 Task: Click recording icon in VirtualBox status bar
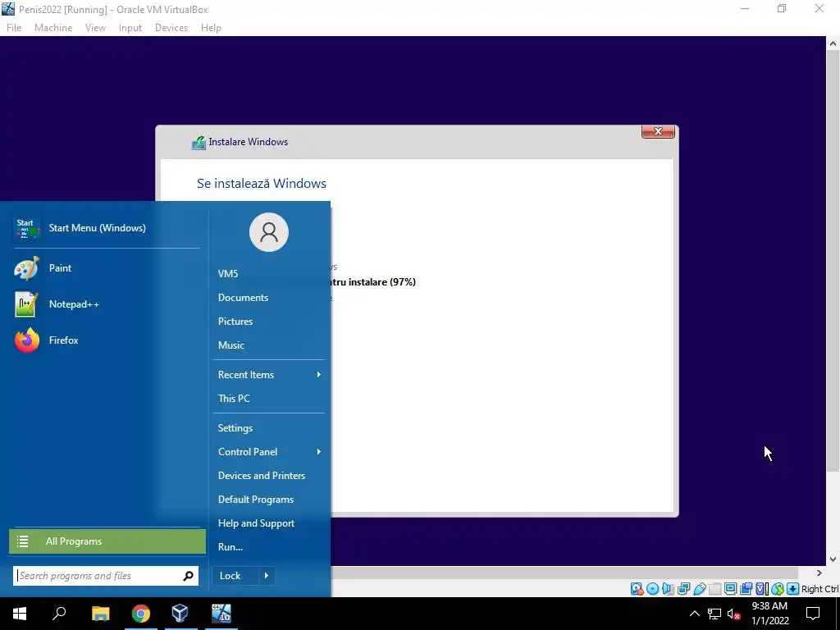746,589
